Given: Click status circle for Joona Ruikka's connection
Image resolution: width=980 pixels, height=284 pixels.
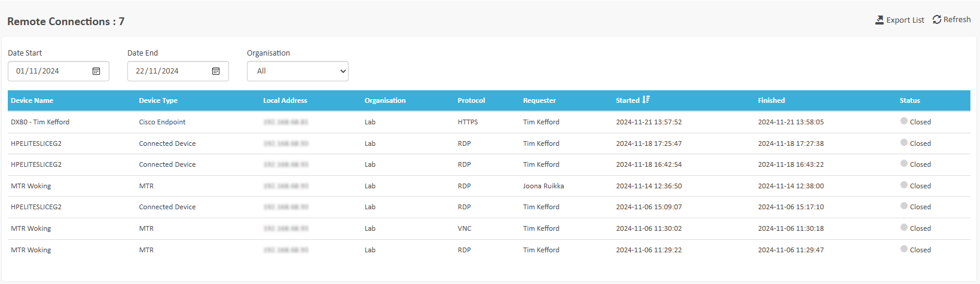Looking at the screenshot, I should tap(904, 185).
